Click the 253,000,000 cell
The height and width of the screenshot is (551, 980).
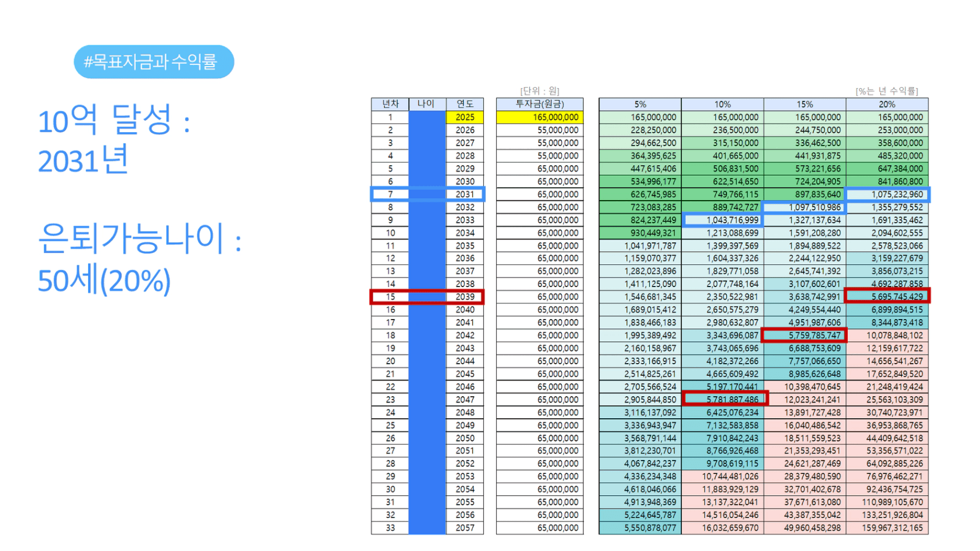tap(887, 130)
